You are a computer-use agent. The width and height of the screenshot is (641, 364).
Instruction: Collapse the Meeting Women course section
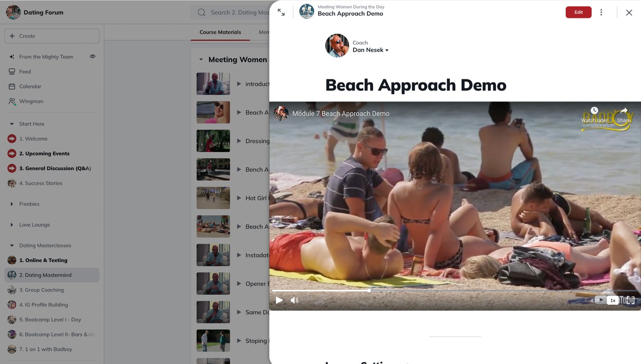click(x=201, y=60)
